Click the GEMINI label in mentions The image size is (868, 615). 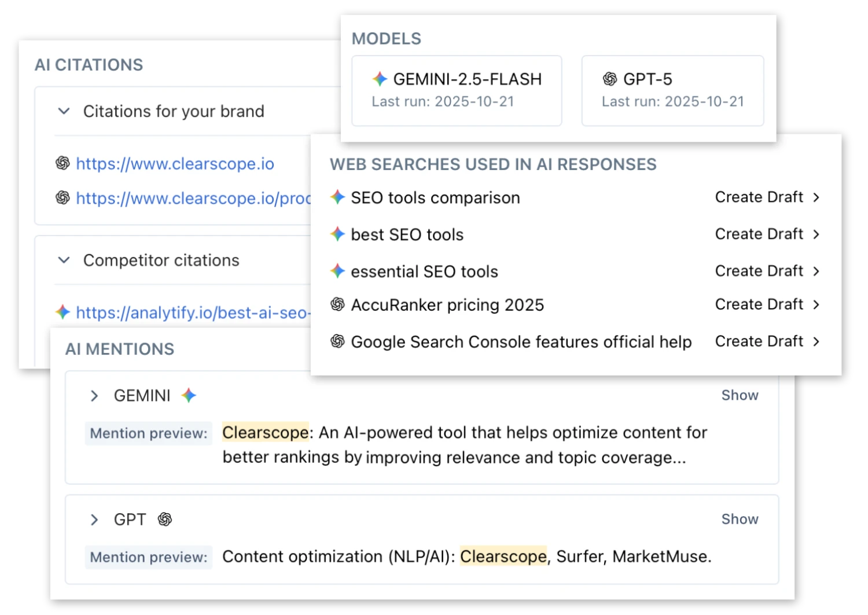coord(142,396)
